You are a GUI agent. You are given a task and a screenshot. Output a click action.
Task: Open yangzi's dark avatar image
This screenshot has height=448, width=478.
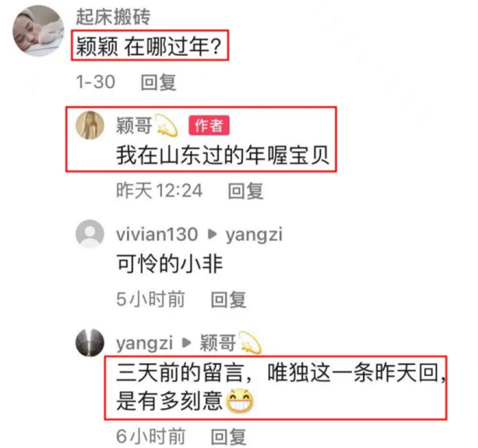coord(90,342)
